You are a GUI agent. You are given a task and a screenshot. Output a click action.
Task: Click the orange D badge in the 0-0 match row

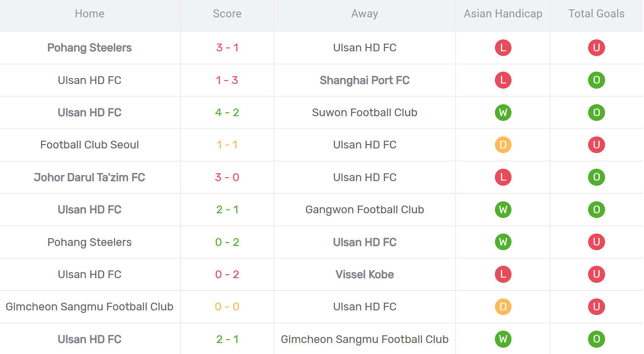[x=503, y=307]
